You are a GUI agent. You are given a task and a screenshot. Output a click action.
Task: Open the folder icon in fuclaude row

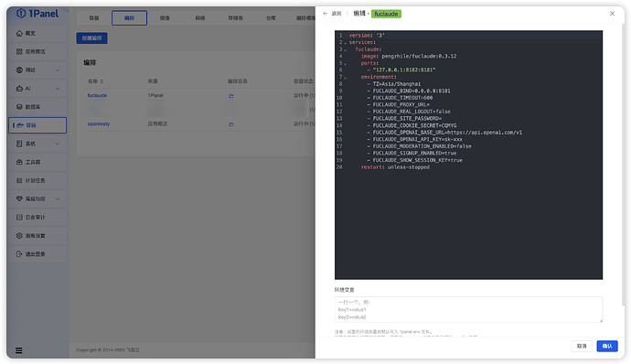point(231,96)
